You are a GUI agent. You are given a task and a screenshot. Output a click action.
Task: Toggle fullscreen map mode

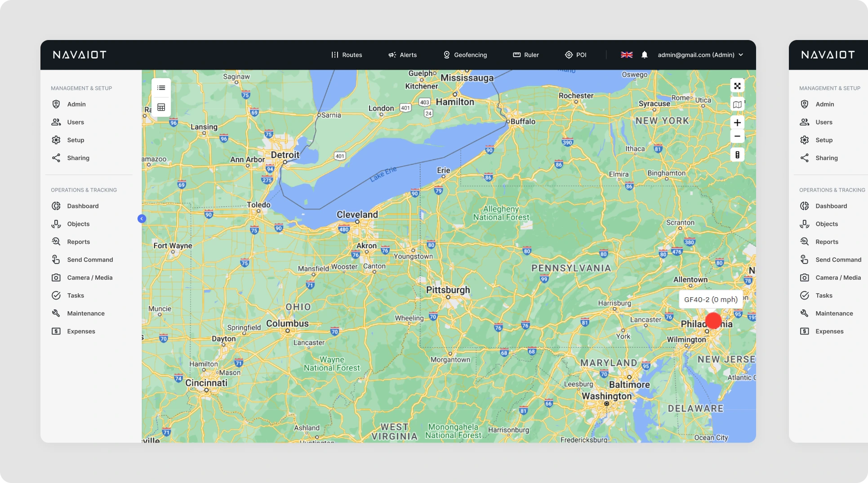737,86
